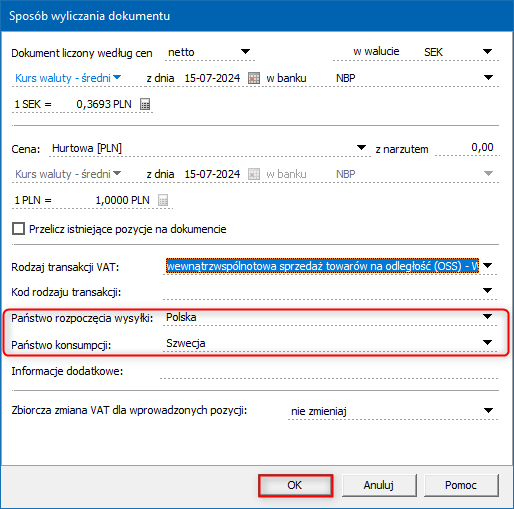This screenshot has height=509, width=514.
Task: Enable Przelicz istniejące pozycje na dokumencie checkbox
Action: (x=18, y=229)
